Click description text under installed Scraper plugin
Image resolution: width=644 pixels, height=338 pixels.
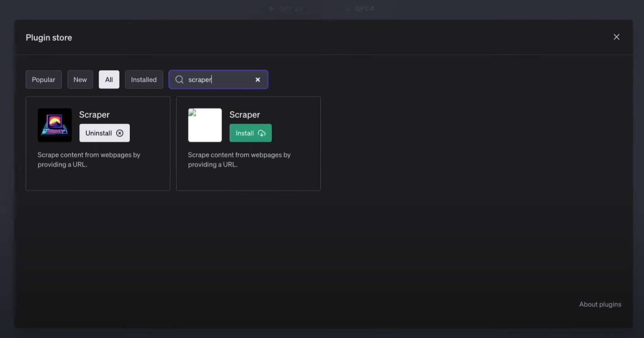pyautogui.click(x=89, y=160)
